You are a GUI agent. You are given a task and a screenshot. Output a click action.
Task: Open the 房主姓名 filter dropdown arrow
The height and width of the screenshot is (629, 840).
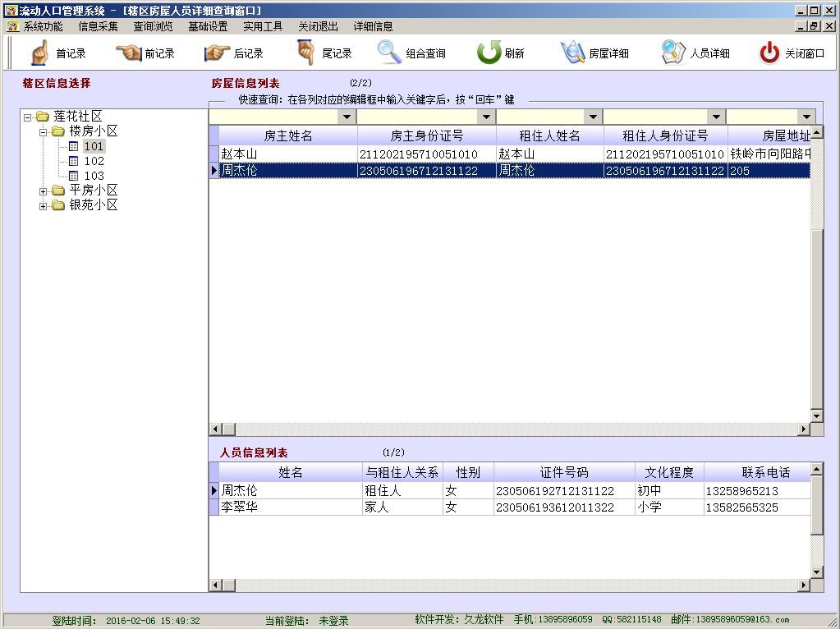(x=347, y=117)
